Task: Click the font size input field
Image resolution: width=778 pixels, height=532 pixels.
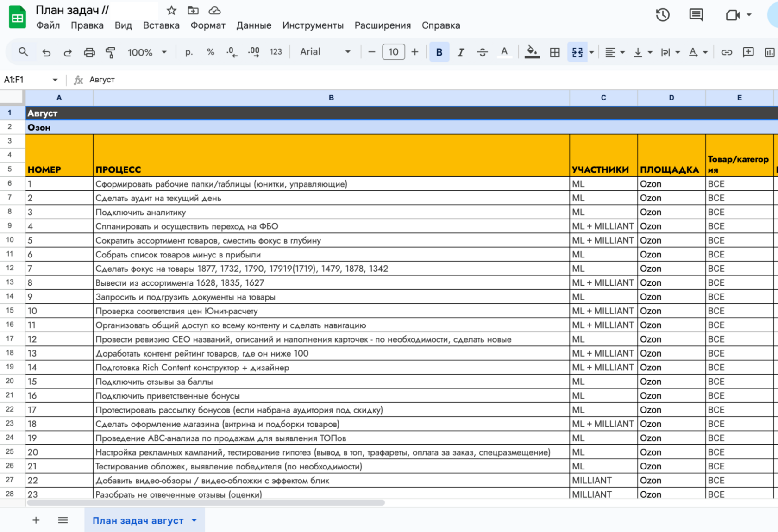Action: [x=393, y=52]
